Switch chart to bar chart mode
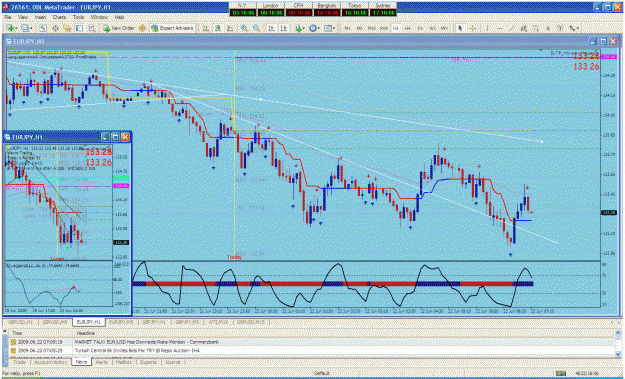 pyautogui.click(x=206, y=28)
